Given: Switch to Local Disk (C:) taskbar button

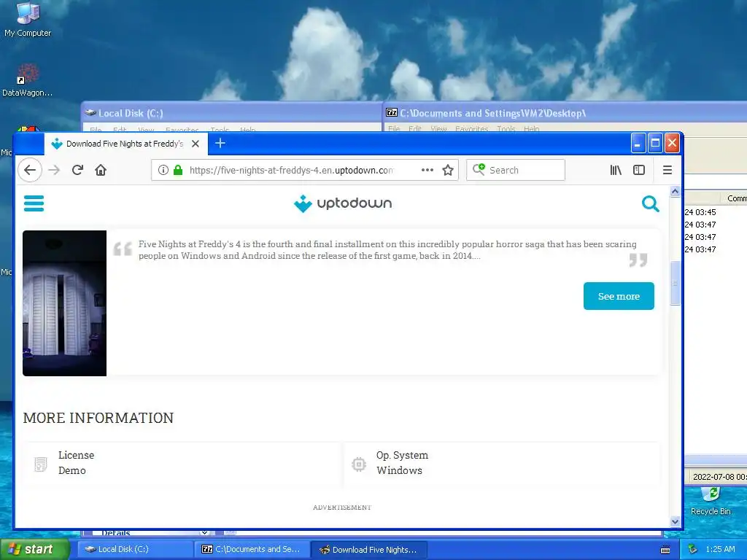Looking at the screenshot, I should [x=135, y=550].
